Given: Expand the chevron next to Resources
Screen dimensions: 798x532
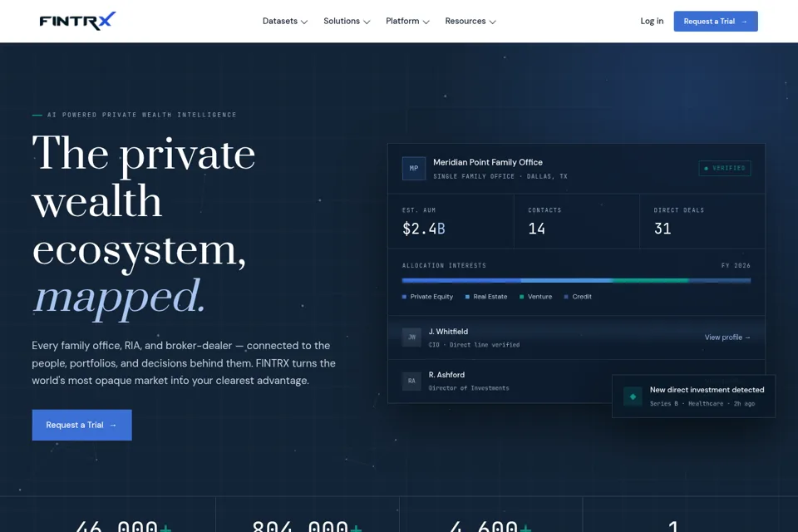Looking at the screenshot, I should tap(493, 22).
